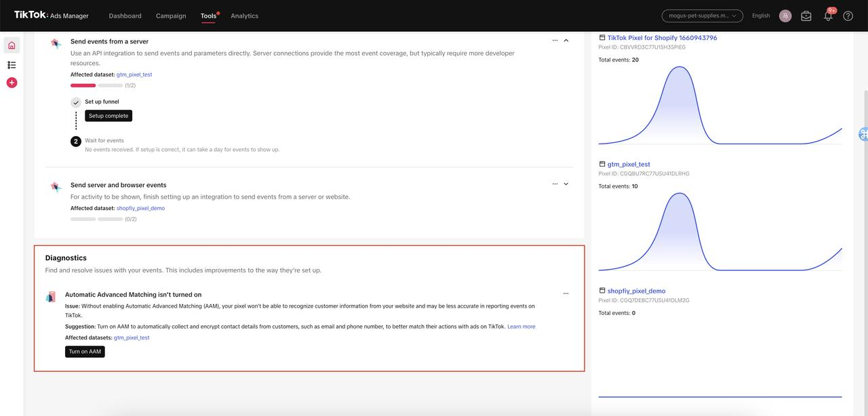The height and width of the screenshot is (416, 868).
Task: Click the event chart under Total events: 20
Action: click(x=720, y=105)
